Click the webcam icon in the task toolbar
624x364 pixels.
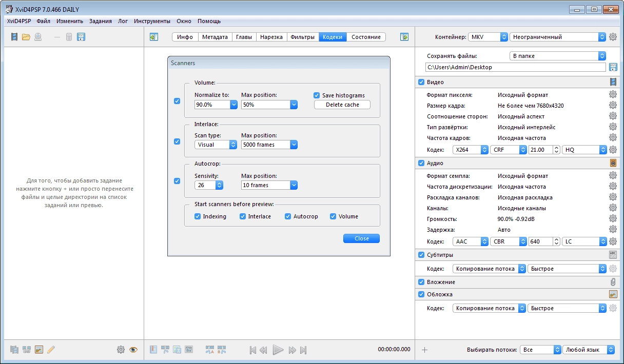[x=38, y=37]
